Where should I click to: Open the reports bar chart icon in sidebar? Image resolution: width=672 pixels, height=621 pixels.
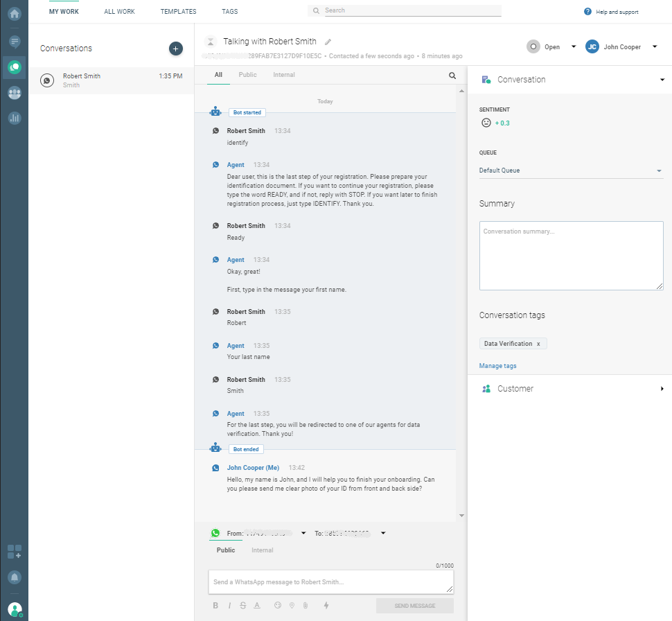click(x=14, y=118)
